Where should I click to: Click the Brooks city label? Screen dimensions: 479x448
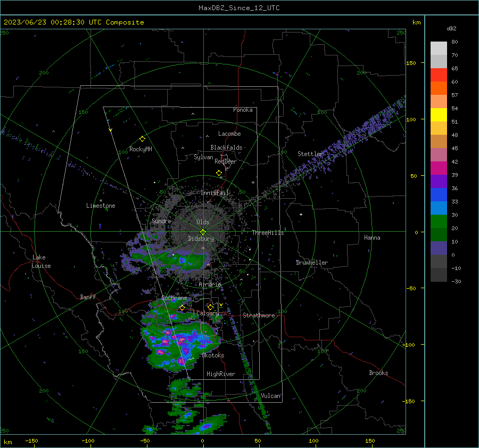[x=378, y=373]
